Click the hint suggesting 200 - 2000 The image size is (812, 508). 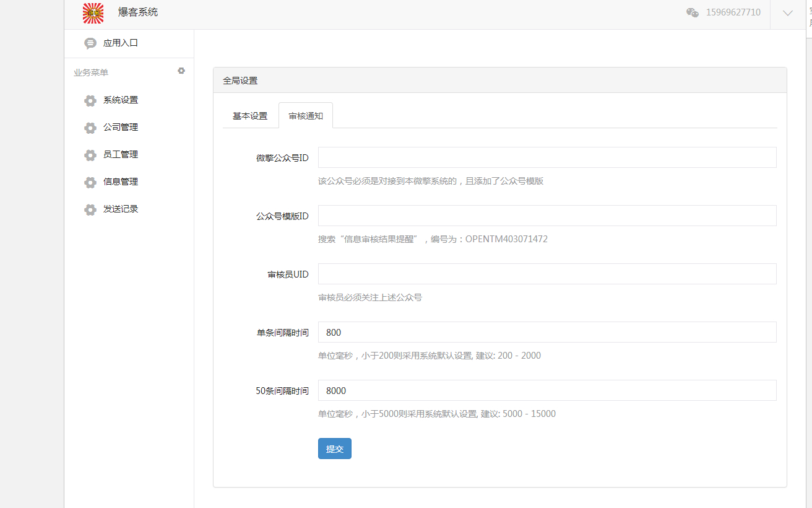[x=430, y=356]
